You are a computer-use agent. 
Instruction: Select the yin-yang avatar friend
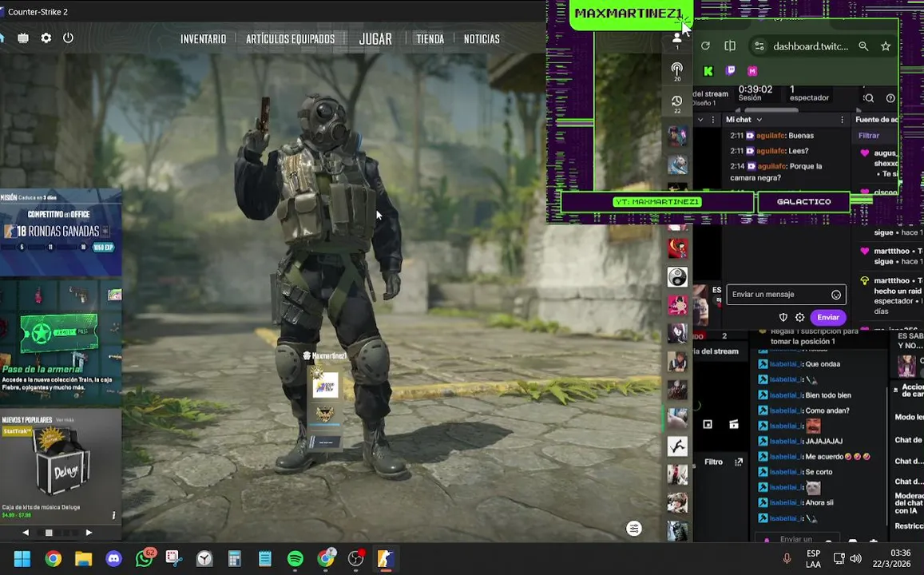click(x=677, y=277)
